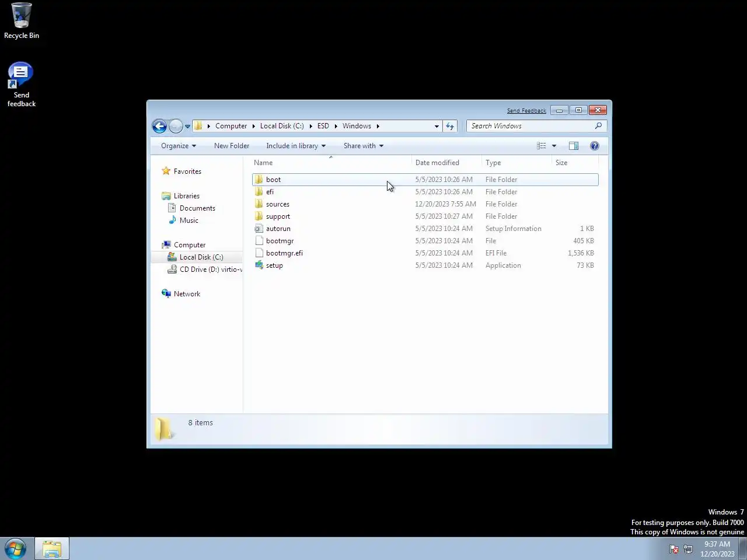
Task: Select CD Drive (D:) virtio in navigation pane
Action: pos(205,269)
